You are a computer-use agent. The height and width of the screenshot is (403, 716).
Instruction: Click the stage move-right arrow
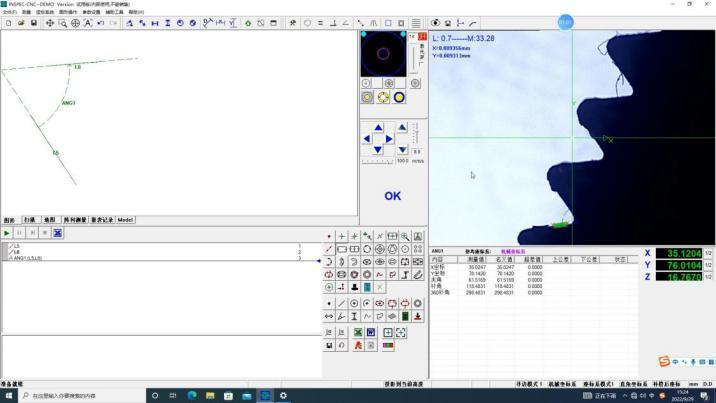pyautogui.click(x=389, y=139)
